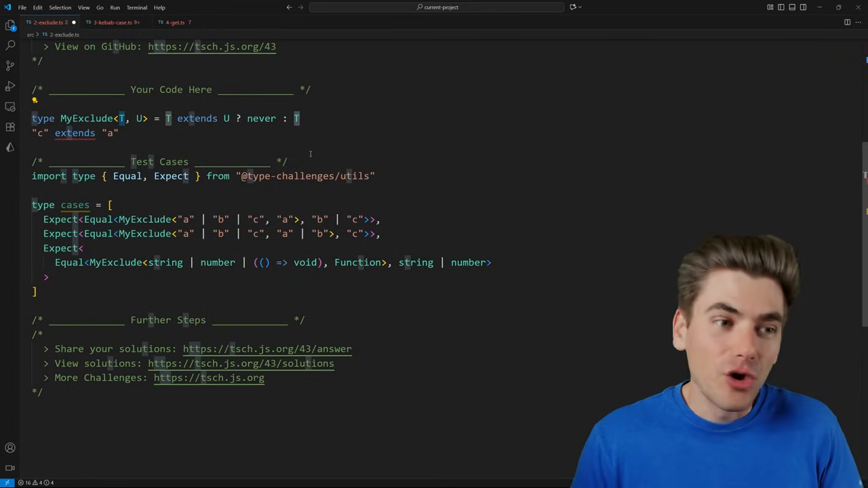The width and height of the screenshot is (868, 488).
Task: Toggle secondary side bar visibility
Action: point(803,7)
